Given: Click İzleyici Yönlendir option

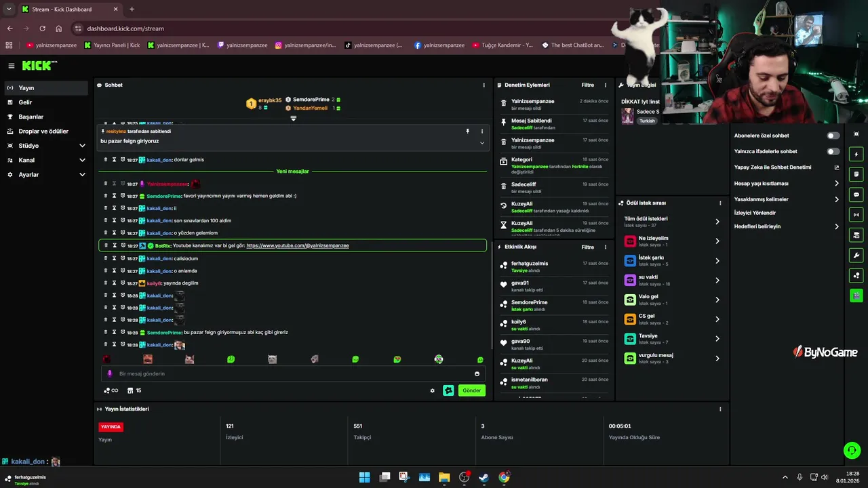Looking at the screenshot, I should click(x=755, y=213).
